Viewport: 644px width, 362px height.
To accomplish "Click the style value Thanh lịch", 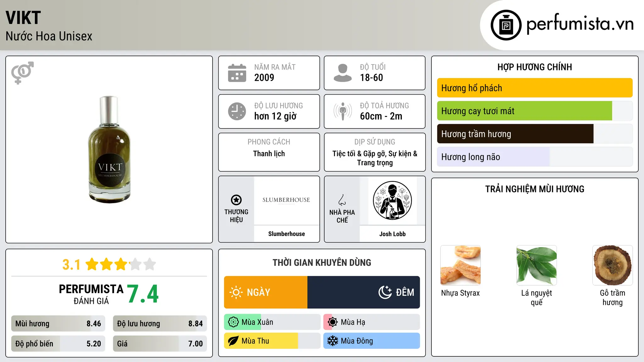I will (x=269, y=154).
